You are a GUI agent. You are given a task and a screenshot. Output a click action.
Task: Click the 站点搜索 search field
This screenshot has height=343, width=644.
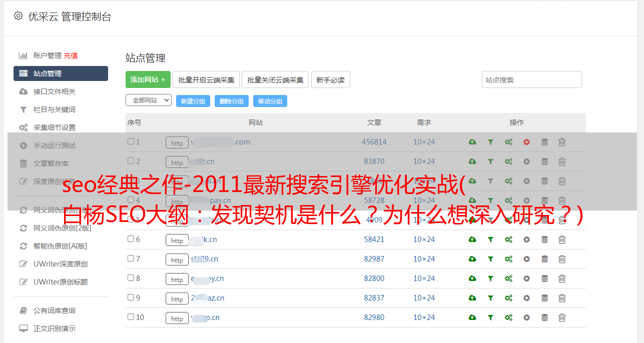click(x=532, y=79)
